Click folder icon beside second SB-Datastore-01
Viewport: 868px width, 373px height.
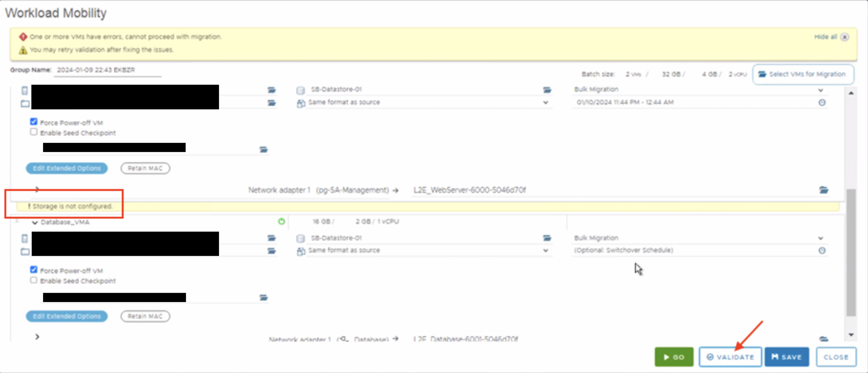coord(547,238)
